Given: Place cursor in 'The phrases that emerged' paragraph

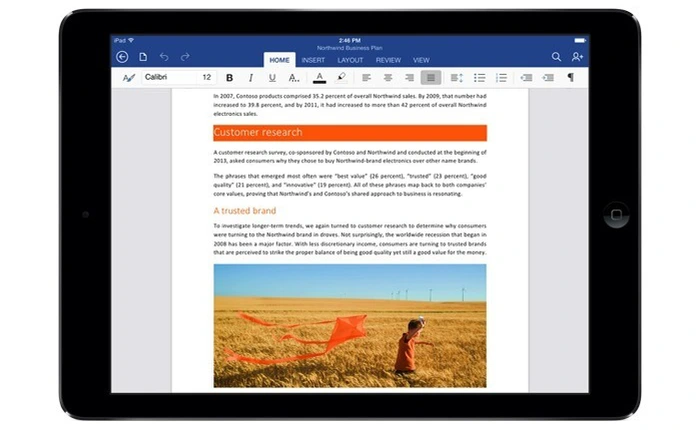Looking at the screenshot, I should [350, 185].
